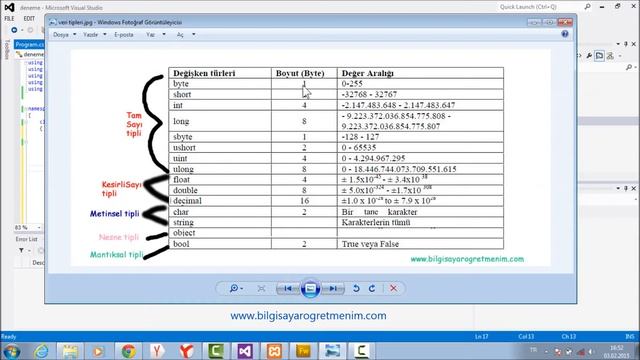Viewport: 640px width, 360px height.
Task: Open the Error List panel tab
Action: [27, 239]
